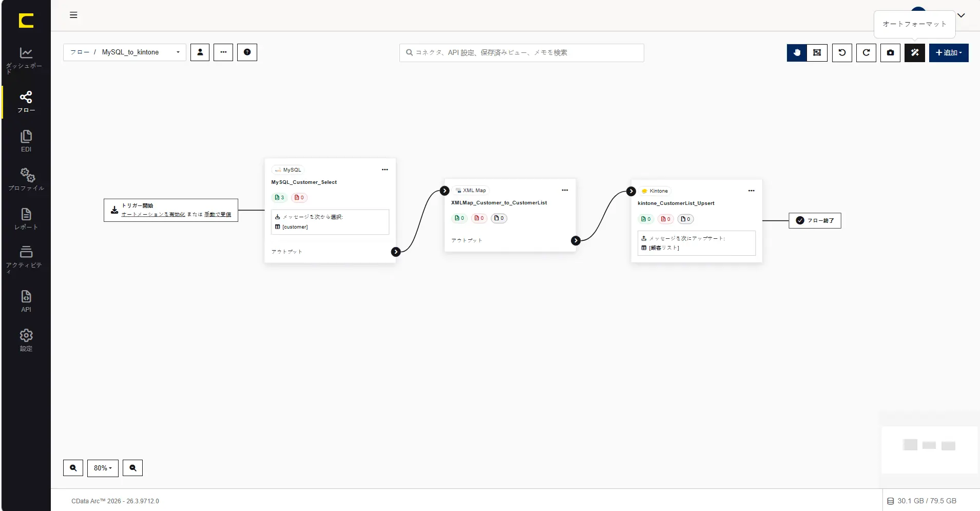980x511 pixels.
Task: Open the XML Map connector ellipsis menu
Action: [x=565, y=191]
